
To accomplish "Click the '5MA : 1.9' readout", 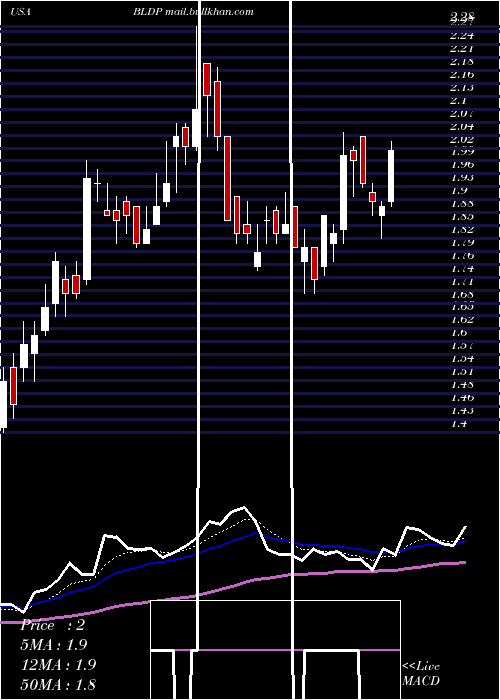I will tap(54, 645).
